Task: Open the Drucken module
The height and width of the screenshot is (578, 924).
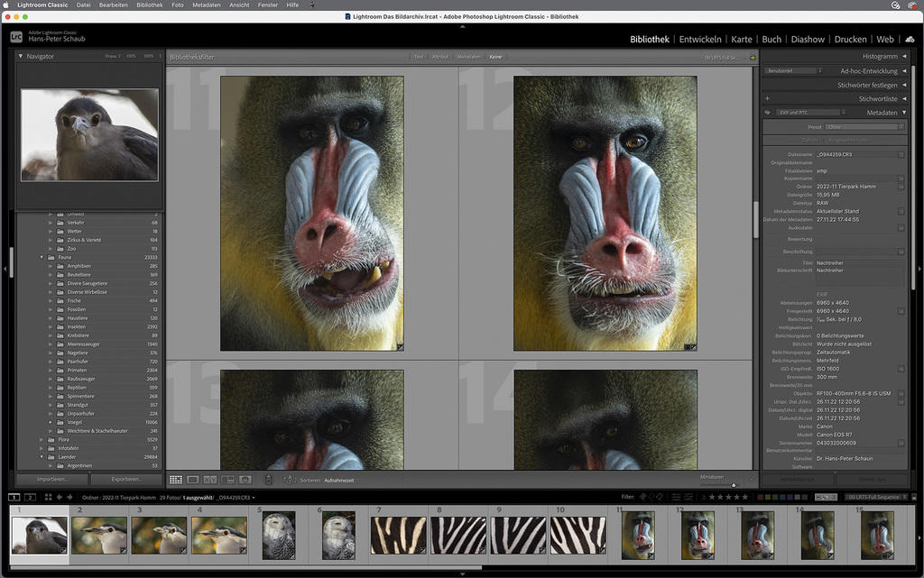Action: click(850, 40)
